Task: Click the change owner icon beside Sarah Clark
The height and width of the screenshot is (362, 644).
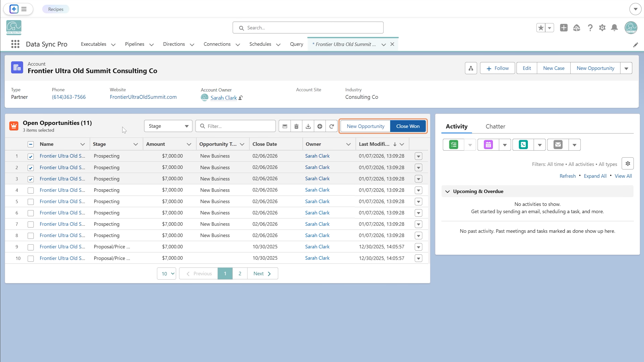Action: (240, 98)
